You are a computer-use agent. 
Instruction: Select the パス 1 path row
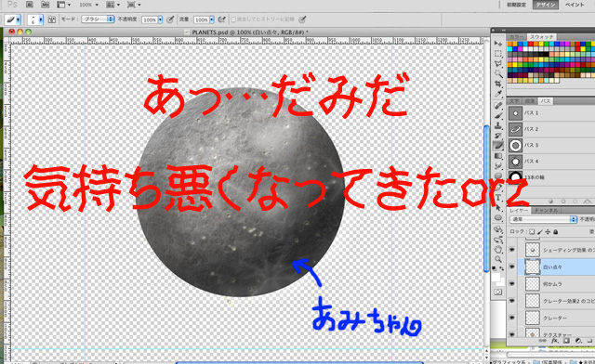click(x=551, y=113)
